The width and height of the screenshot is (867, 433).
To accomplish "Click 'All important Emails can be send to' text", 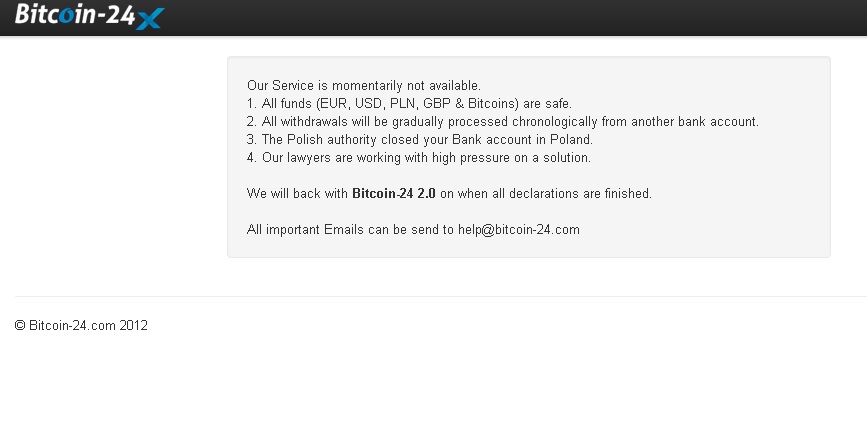I will [x=350, y=229].
